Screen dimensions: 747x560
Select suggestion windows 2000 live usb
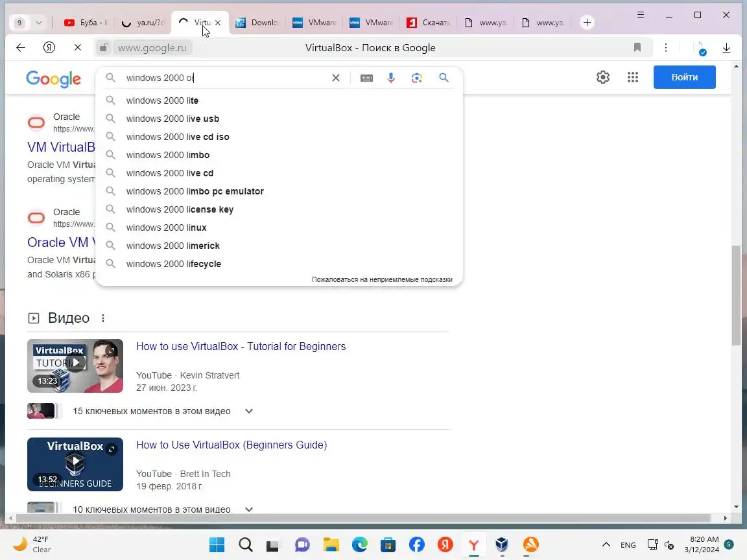pos(279,119)
